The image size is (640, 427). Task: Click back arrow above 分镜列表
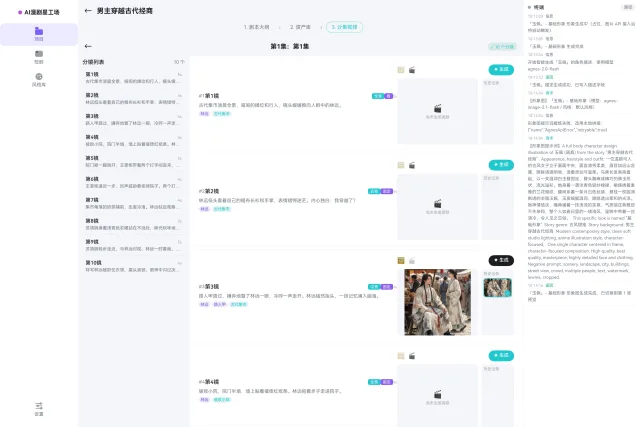88,46
